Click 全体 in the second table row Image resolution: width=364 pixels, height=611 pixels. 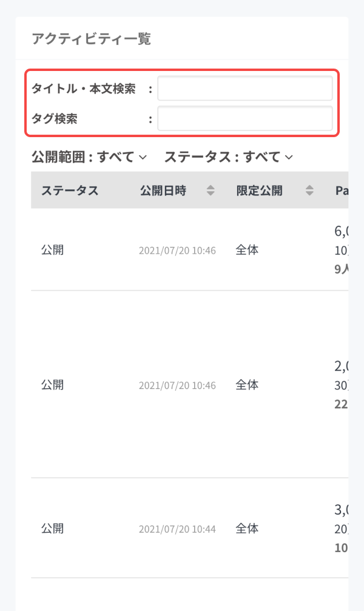coord(247,385)
